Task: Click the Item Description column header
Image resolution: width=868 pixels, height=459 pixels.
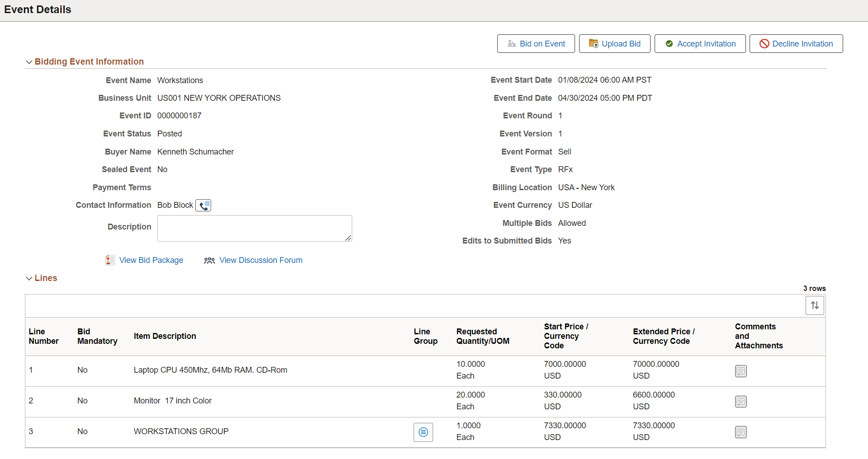Action: coord(165,336)
